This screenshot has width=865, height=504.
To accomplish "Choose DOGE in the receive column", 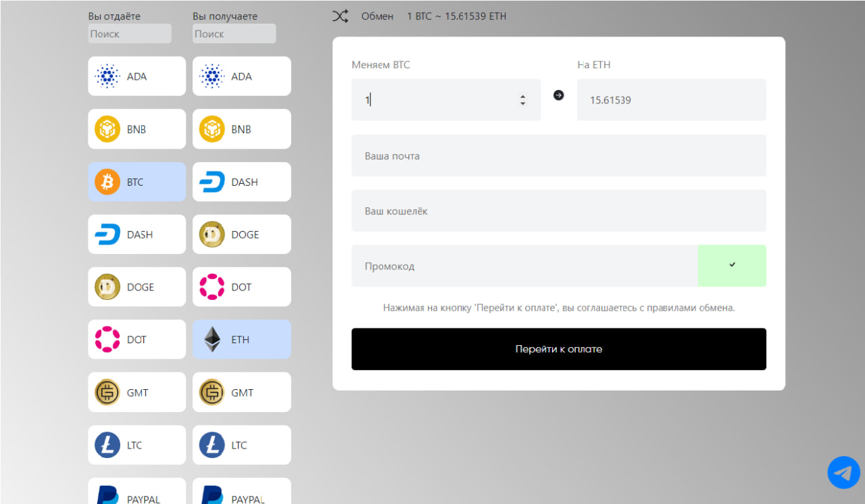I will (x=241, y=234).
